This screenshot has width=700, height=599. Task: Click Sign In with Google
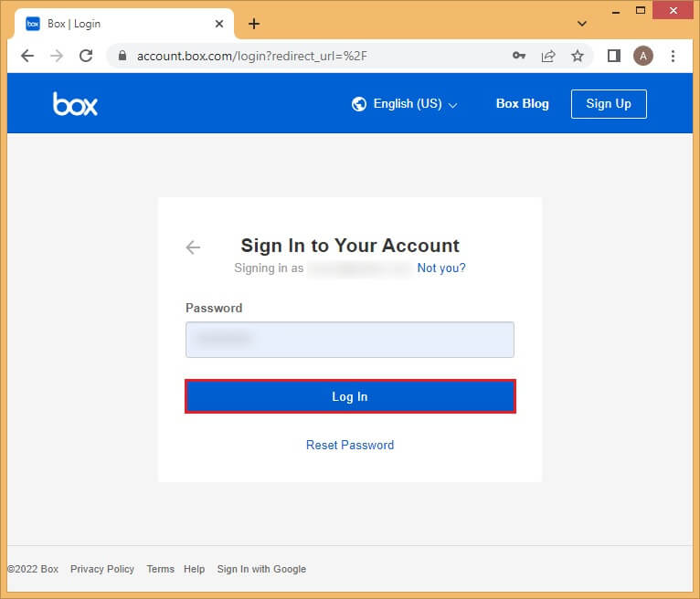261,569
